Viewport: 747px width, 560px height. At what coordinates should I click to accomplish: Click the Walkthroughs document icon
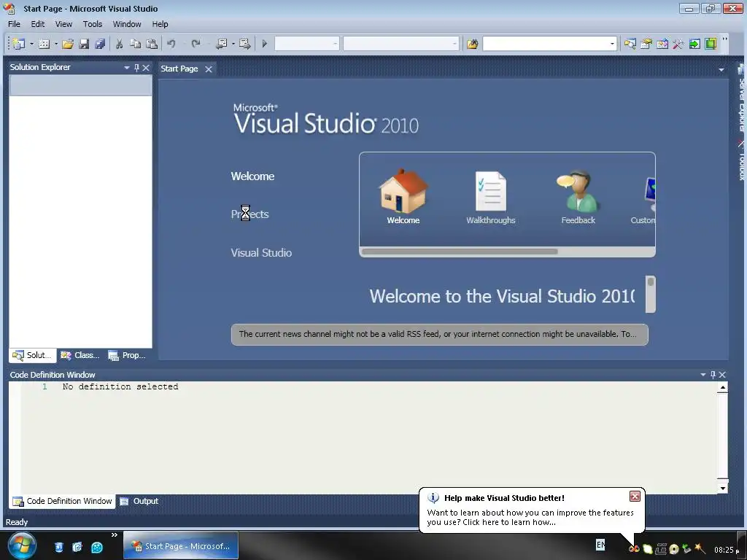[491, 192]
